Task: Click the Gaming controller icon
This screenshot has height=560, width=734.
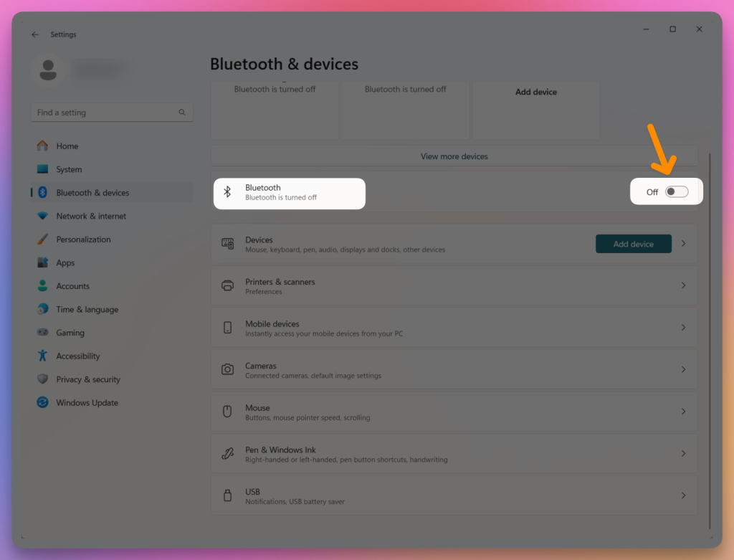Action: pyautogui.click(x=42, y=333)
